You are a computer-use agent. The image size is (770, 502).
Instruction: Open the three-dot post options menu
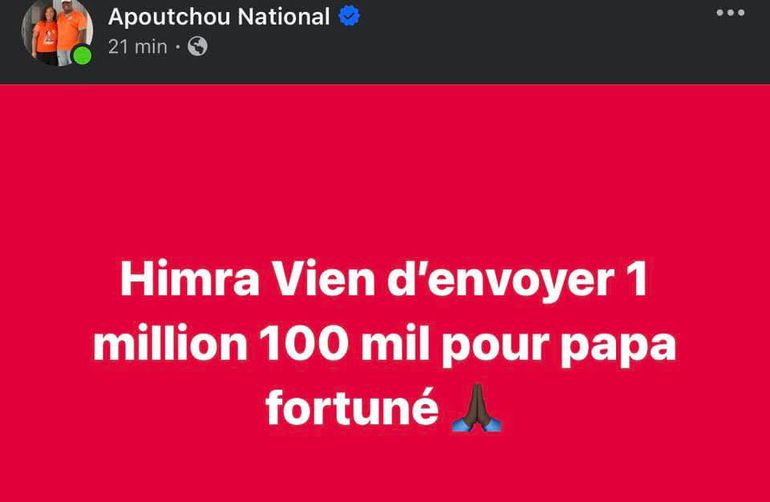[x=730, y=13]
